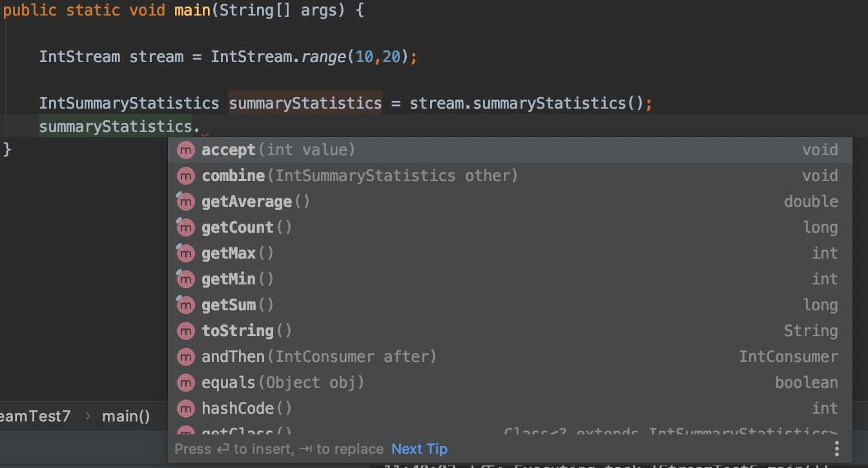Viewport: 868px width, 468px height.
Task: Select getSum() completion entry
Action: [x=238, y=305]
